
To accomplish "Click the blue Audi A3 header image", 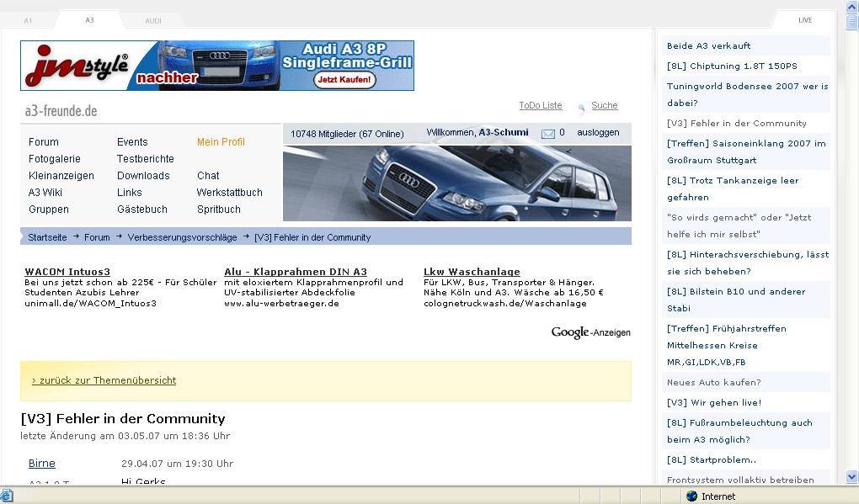I will [x=457, y=183].
